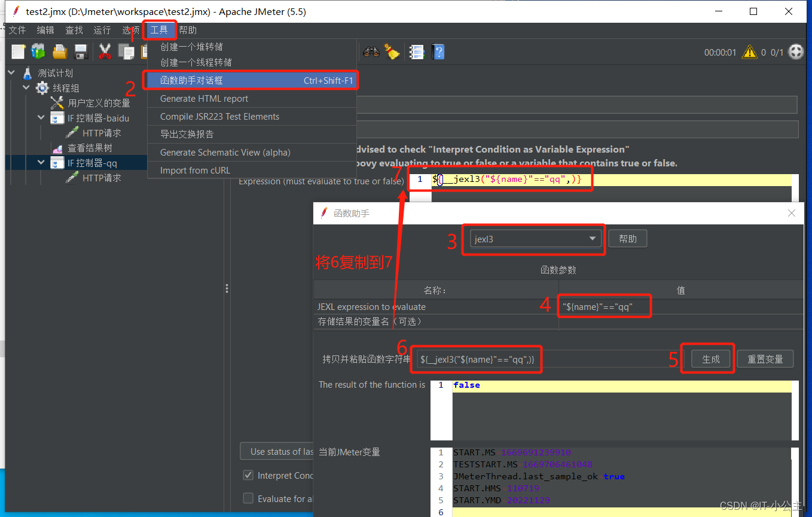Click the Copy toolbar icon
The height and width of the screenshot is (517, 812).
126,52
